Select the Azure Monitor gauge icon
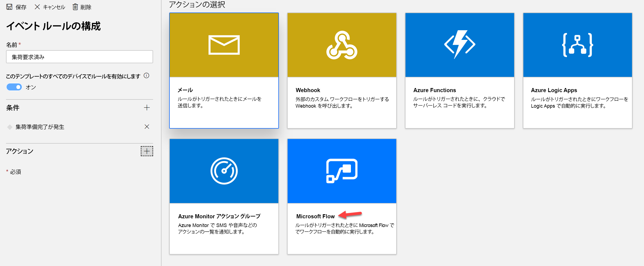 [x=224, y=171]
